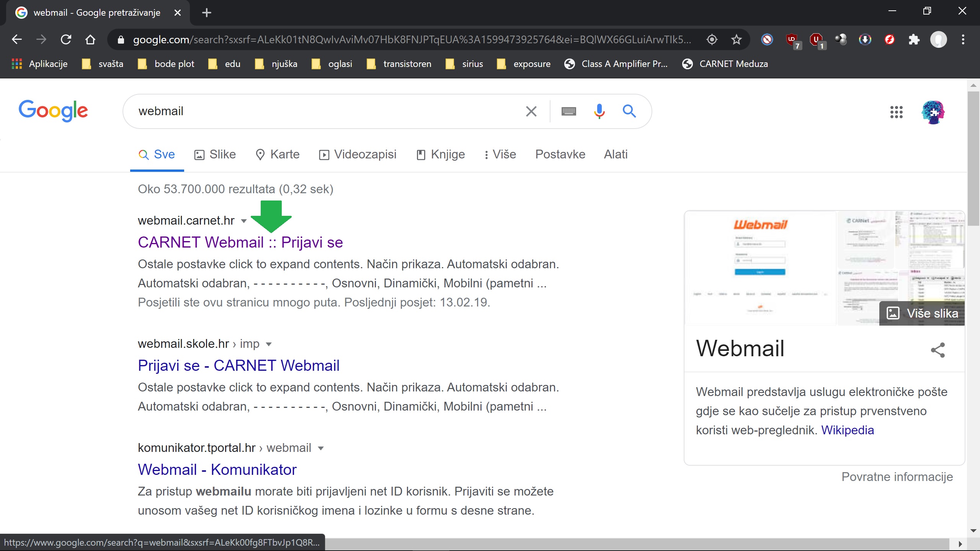980x551 pixels.
Task: Expand the komunikator.tportal.hr result options arrow
Action: (321, 448)
